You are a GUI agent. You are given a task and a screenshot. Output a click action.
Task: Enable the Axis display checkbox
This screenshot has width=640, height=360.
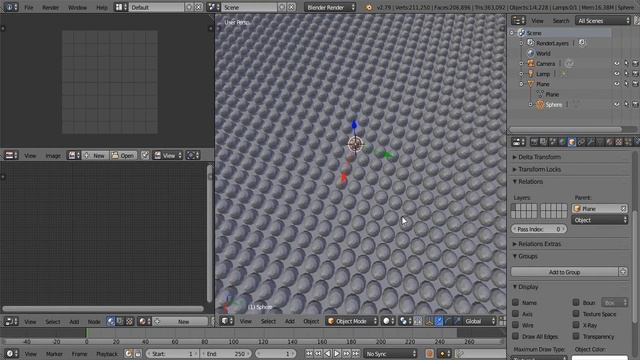[x=516, y=314]
